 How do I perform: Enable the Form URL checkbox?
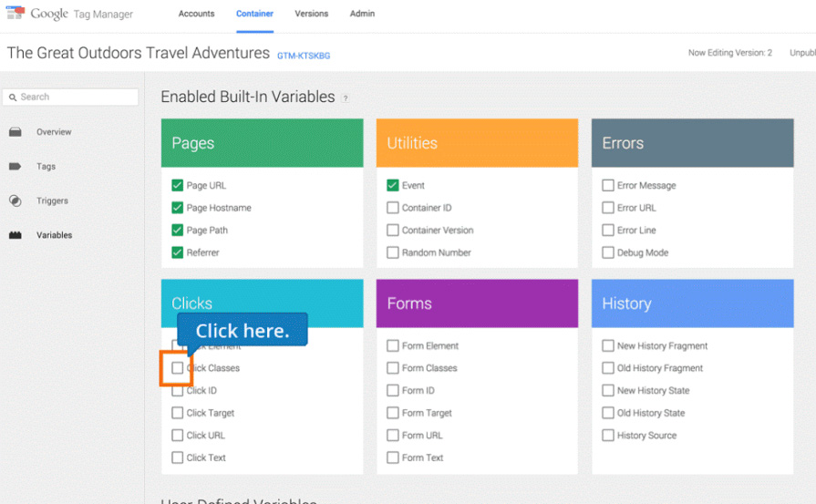point(393,435)
